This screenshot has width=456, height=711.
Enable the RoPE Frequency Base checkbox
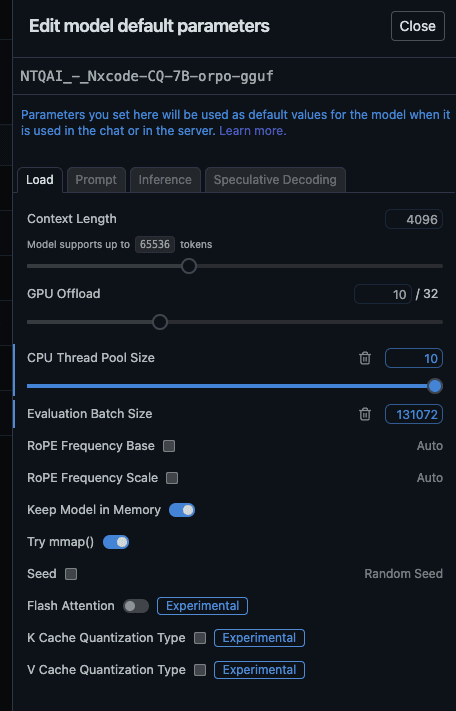coord(169,446)
